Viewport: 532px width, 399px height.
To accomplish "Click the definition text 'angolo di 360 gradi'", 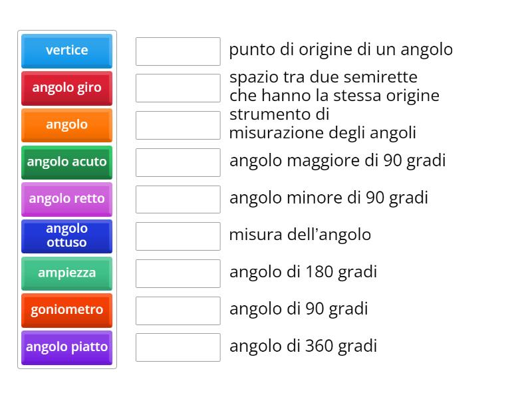I will tap(303, 346).
